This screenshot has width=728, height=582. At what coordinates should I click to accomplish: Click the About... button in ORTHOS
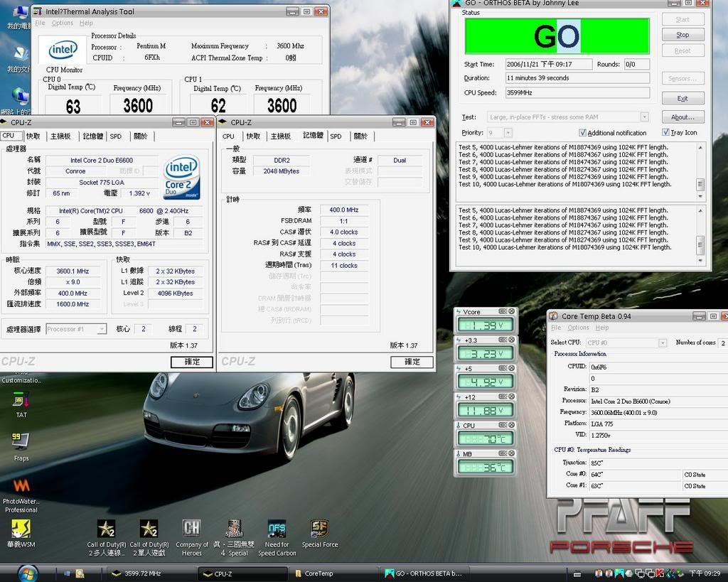pos(682,117)
